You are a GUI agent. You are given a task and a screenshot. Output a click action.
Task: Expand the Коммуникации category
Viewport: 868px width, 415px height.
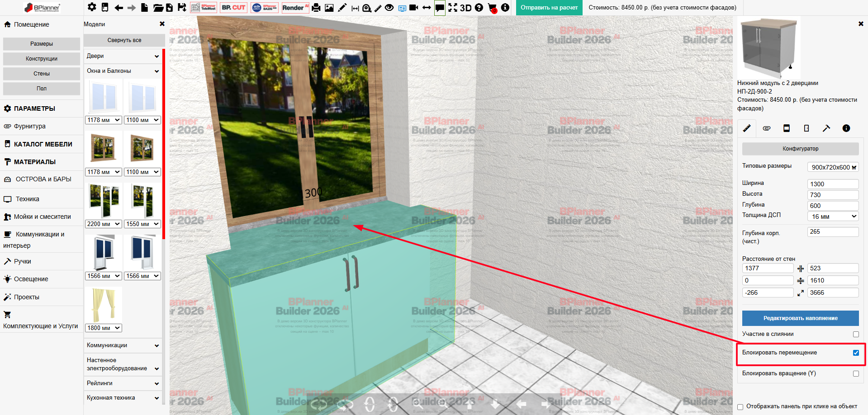[x=123, y=345]
